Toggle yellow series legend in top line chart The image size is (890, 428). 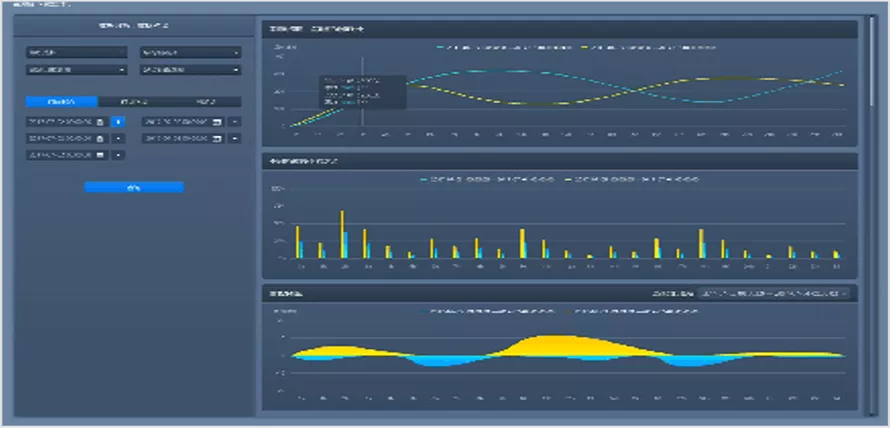647,48
